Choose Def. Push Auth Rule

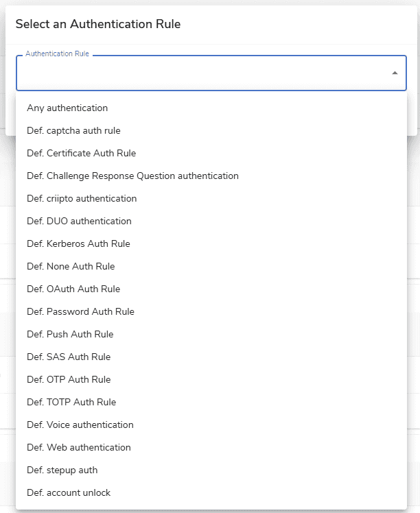tap(70, 334)
